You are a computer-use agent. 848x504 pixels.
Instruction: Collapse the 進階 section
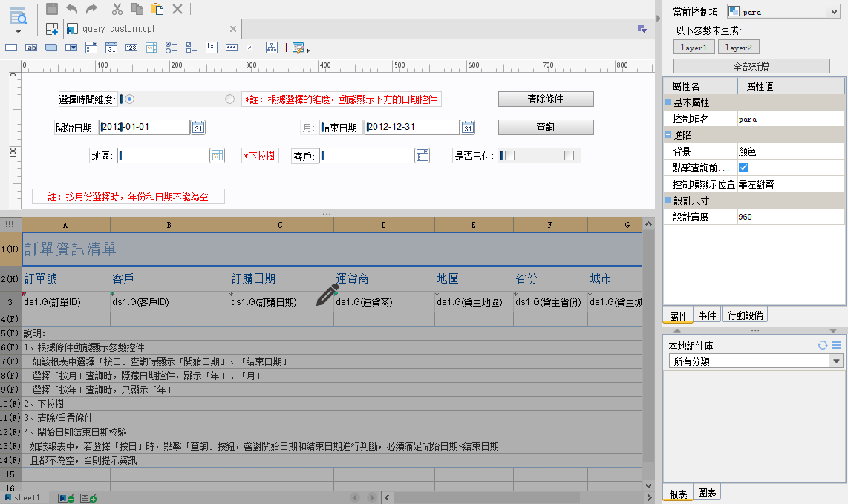tap(668, 134)
